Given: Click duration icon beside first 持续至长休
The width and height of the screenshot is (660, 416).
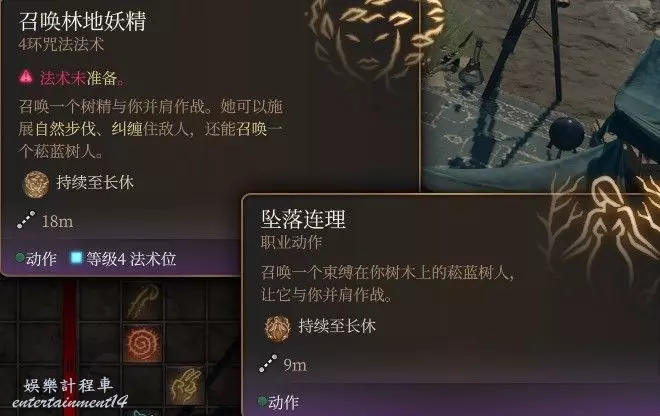Looking at the screenshot, I should 36,184.
